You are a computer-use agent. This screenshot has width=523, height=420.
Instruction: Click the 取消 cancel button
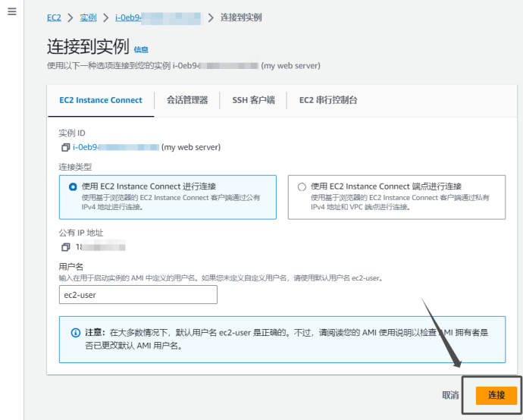pyautogui.click(x=450, y=395)
